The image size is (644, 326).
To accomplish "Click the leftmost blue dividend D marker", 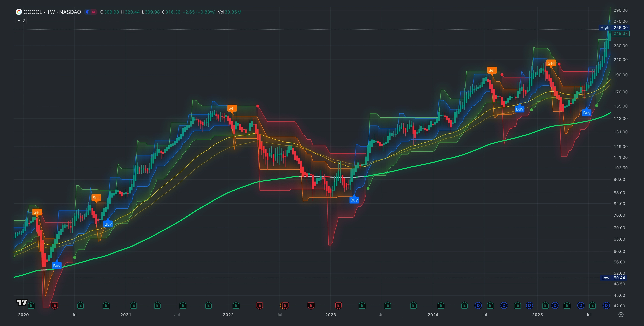I will click(478, 305).
